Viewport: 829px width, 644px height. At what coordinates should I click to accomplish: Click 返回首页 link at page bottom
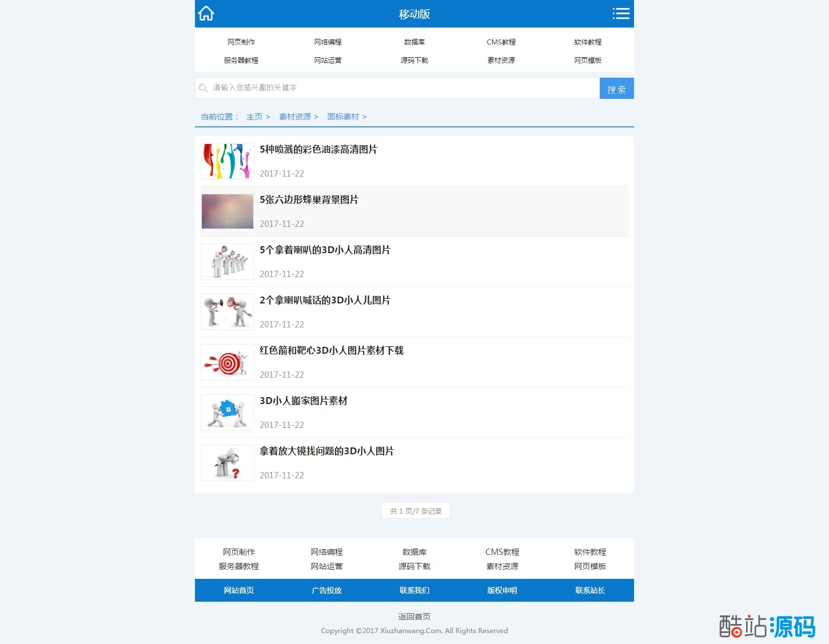point(414,617)
